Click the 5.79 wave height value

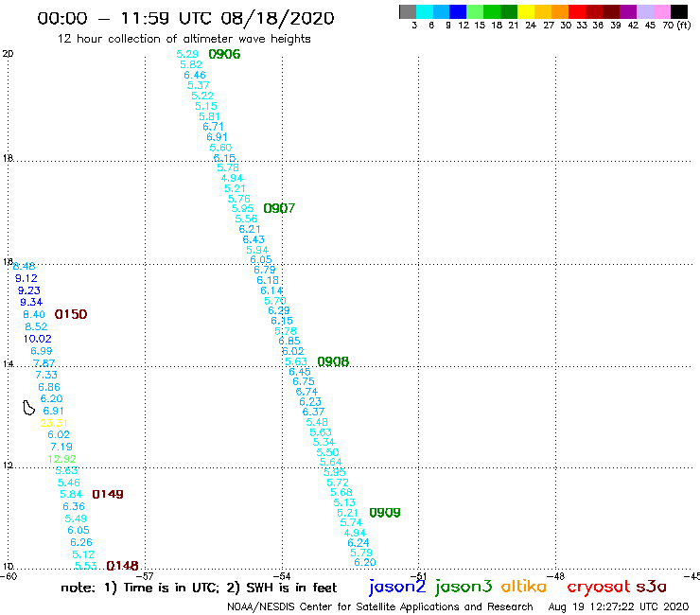(361, 553)
